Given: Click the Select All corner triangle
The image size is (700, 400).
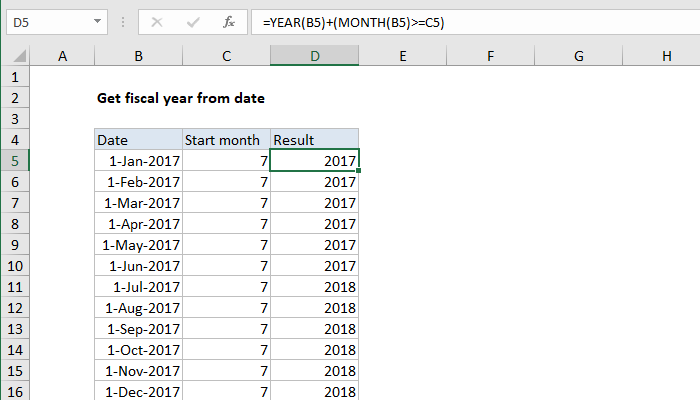Looking at the screenshot, I should pyautogui.click(x=15, y=58).
